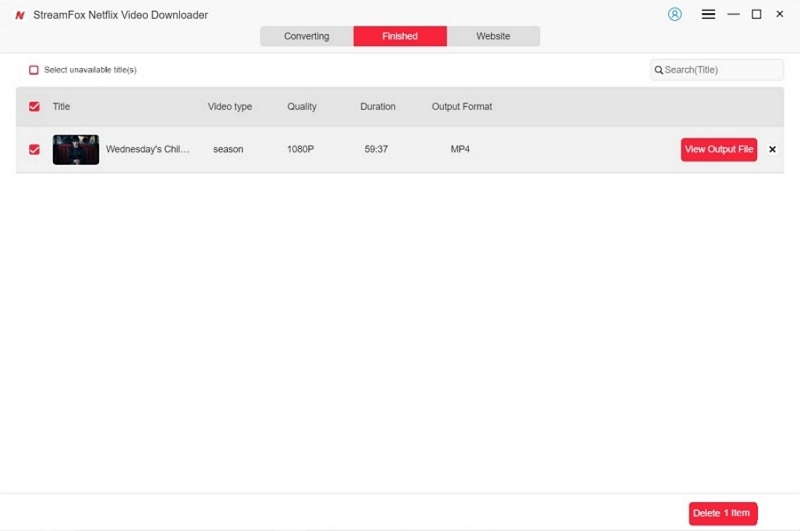
Task: Click the StreamFox Netflix logo icon
Action: pyautogui.click(x=20, y=15)
